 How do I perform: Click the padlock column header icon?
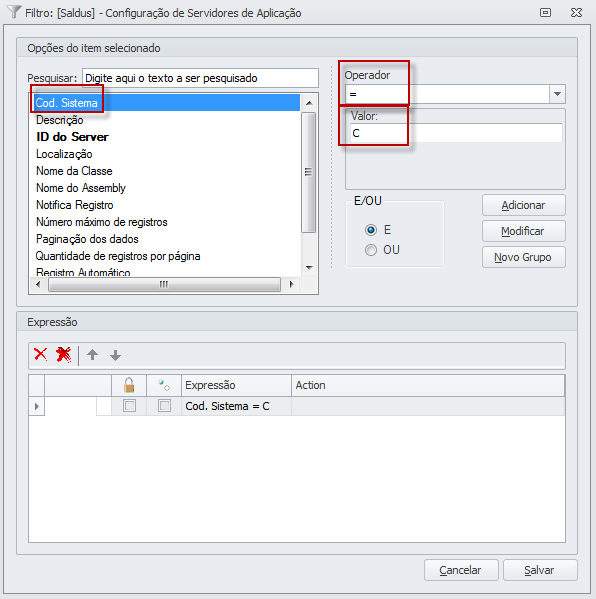click(129, 385)
